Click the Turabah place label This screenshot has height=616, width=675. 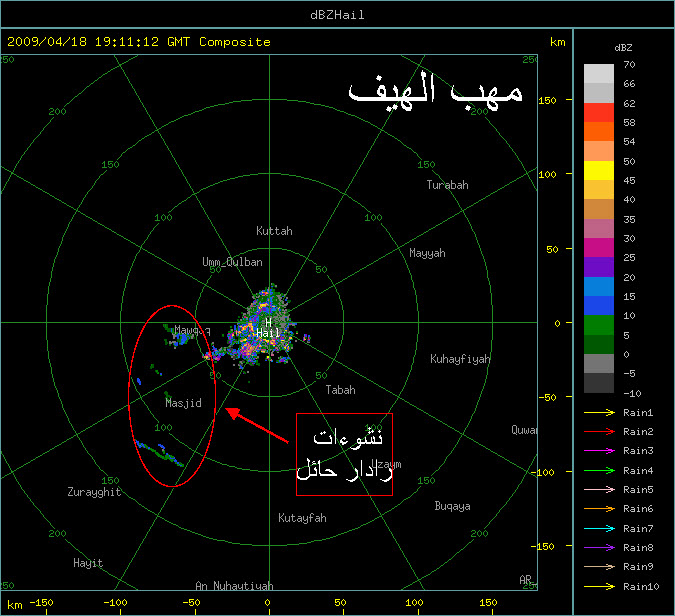click(x=447, y=185)
